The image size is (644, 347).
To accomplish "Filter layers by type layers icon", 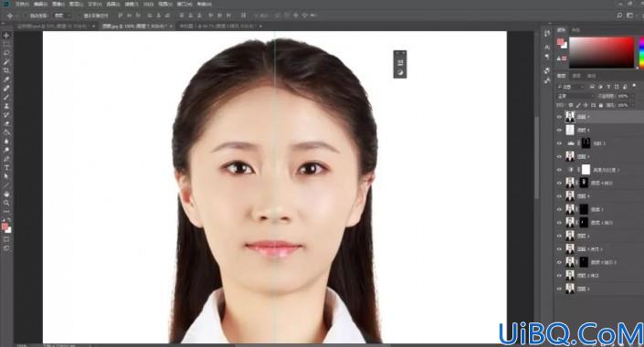I will coord(608,87).
